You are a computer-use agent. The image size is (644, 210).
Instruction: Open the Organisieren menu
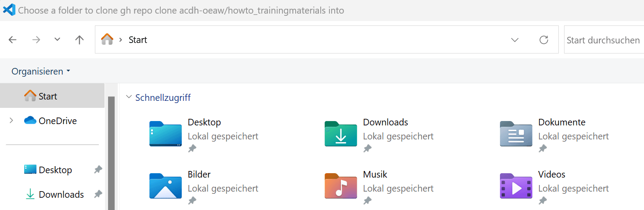(x=41, y=71)
